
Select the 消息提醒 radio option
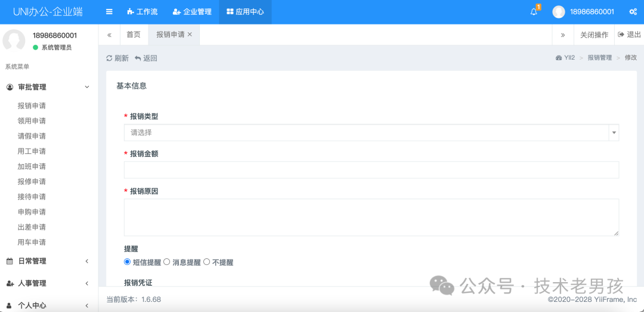click(x=167, y=262)
